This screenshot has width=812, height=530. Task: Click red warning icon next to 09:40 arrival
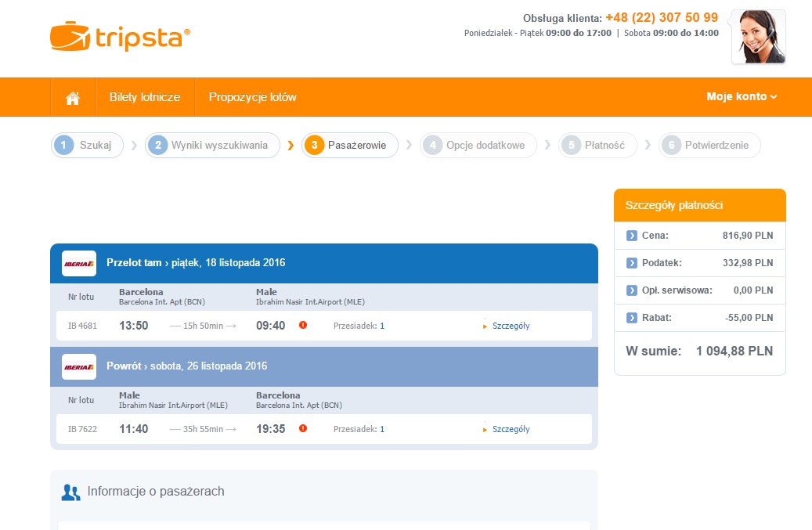pyautogui.click(x=303, y=325)
